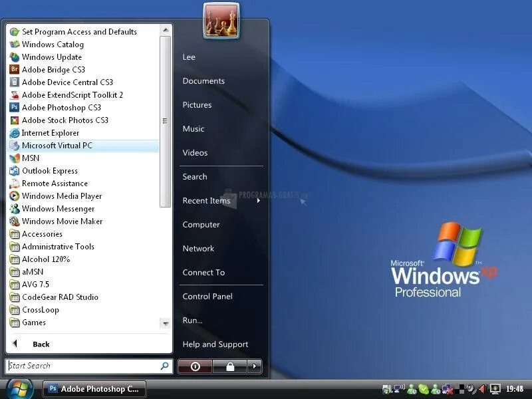
Task: Click the Windows Catalog icon
Action: click(x=14, y=45)
